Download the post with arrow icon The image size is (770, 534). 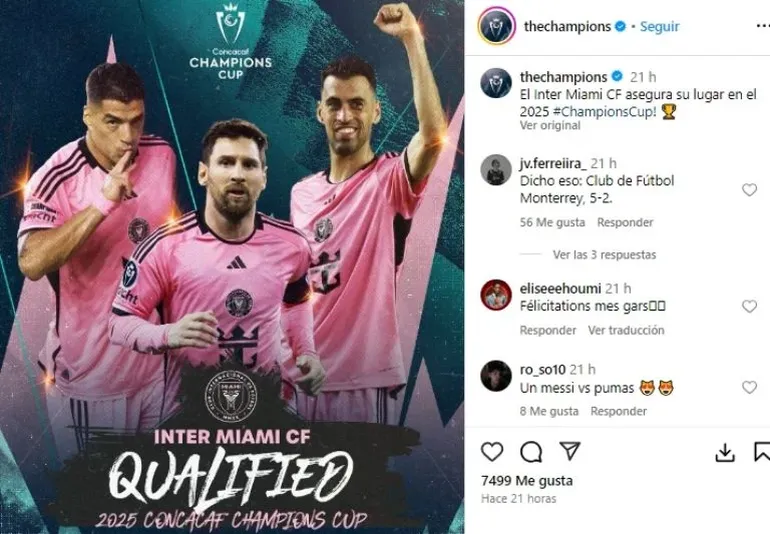point(725,452)
